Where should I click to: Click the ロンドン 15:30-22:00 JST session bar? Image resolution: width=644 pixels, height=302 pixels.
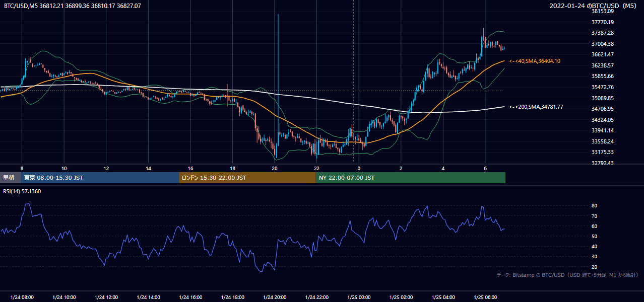(247, 178)
